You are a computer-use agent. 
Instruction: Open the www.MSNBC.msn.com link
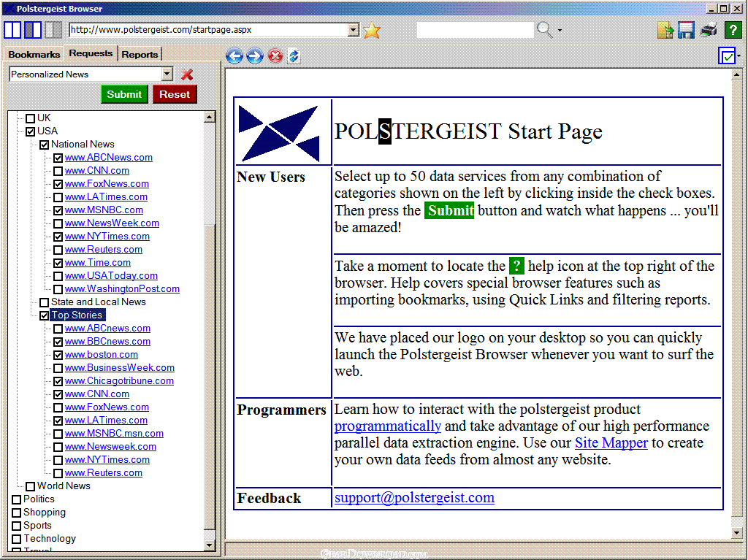tap(114, 434)
